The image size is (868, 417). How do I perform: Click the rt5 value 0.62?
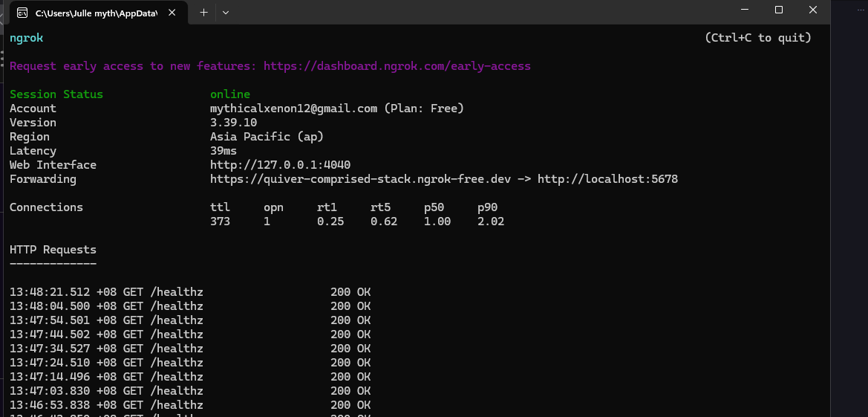pos(384,222)
